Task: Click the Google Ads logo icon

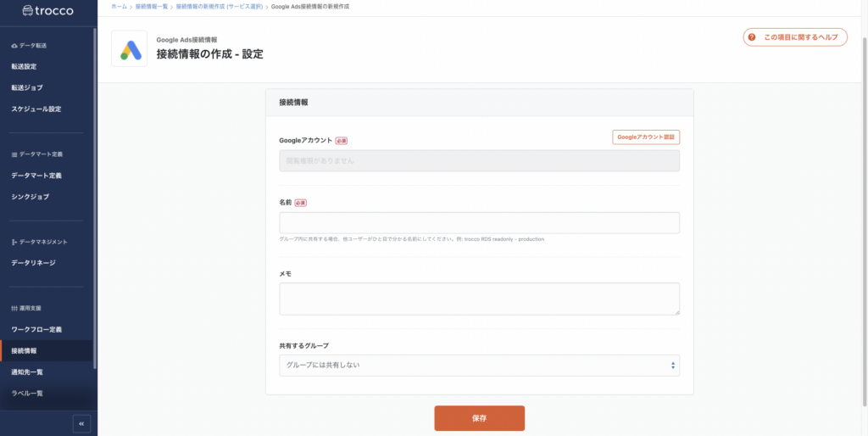Action: tap(129, 49)
